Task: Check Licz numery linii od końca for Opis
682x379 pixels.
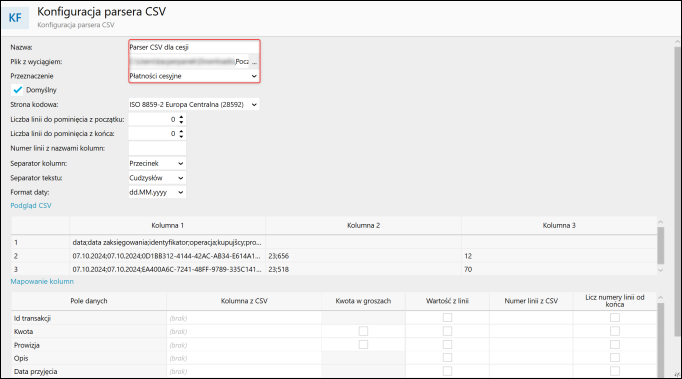Action: tap(615, 358)
